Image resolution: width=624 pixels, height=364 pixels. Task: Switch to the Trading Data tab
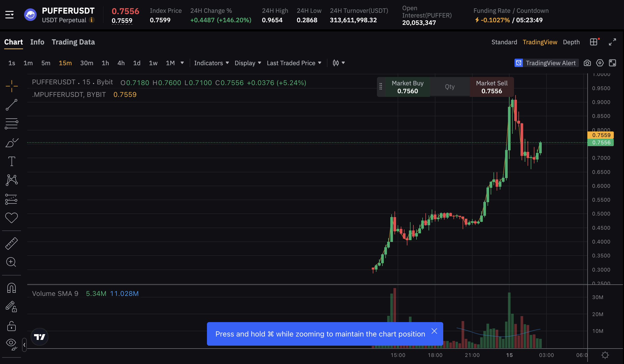tap(73, 42)
